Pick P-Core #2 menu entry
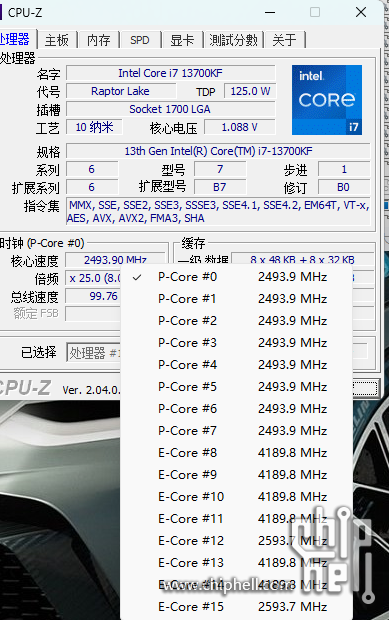Image resolution: width=389 pixels, height=620 pixels. [x=236, y=321]
